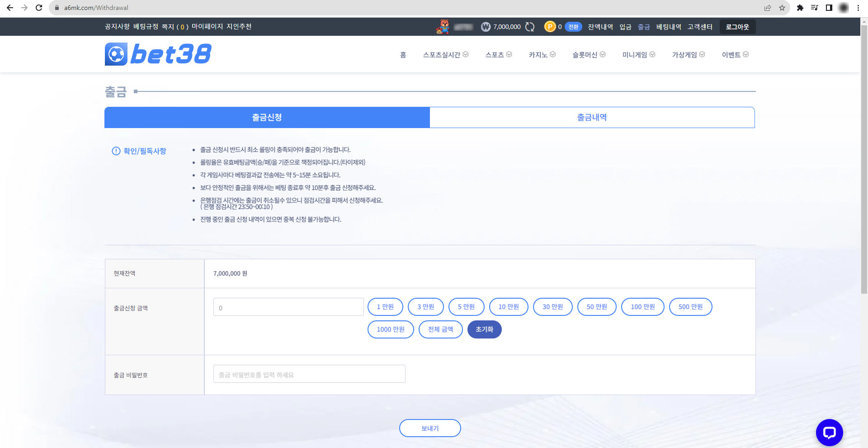This screenshot has width=868, height=448.
Task: Focus the 출금신청 금액 input field
Action: click(288, 307)
